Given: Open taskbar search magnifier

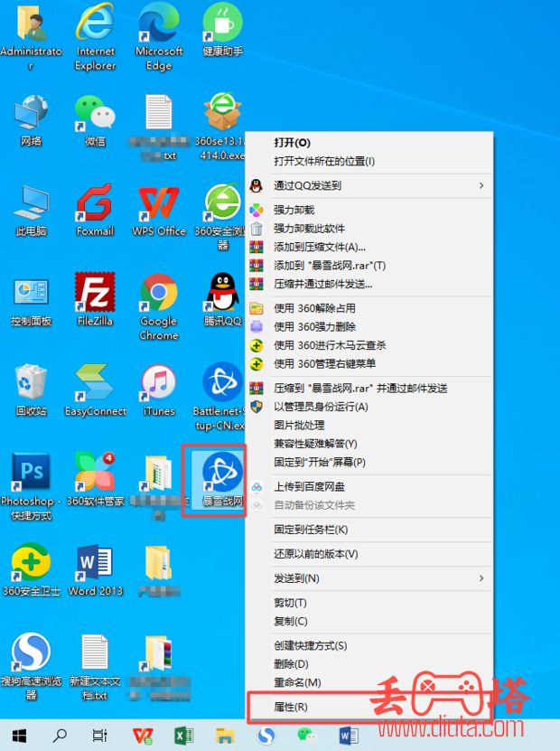Looking at the screenshot, I should tap(60, 736).
